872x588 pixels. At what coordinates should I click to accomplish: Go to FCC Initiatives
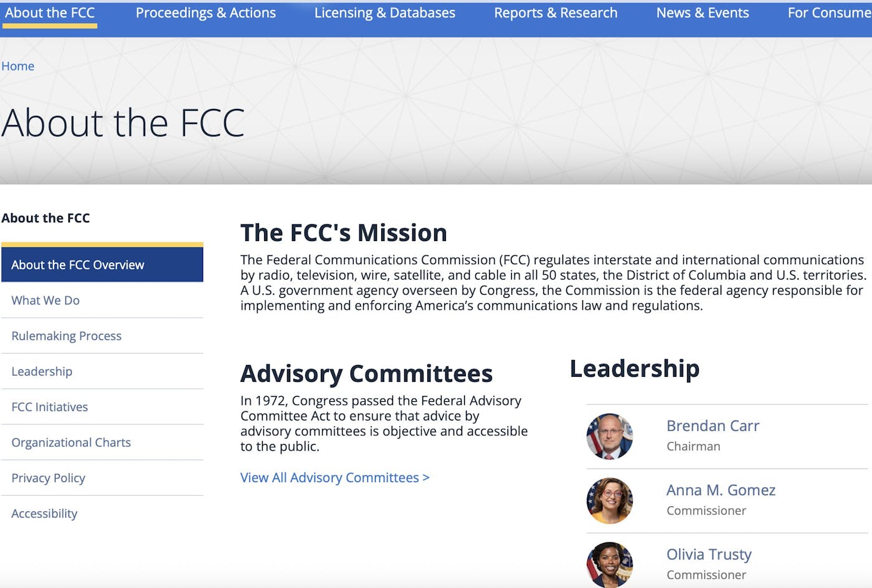pyautogui.click(x=49, y=407)
